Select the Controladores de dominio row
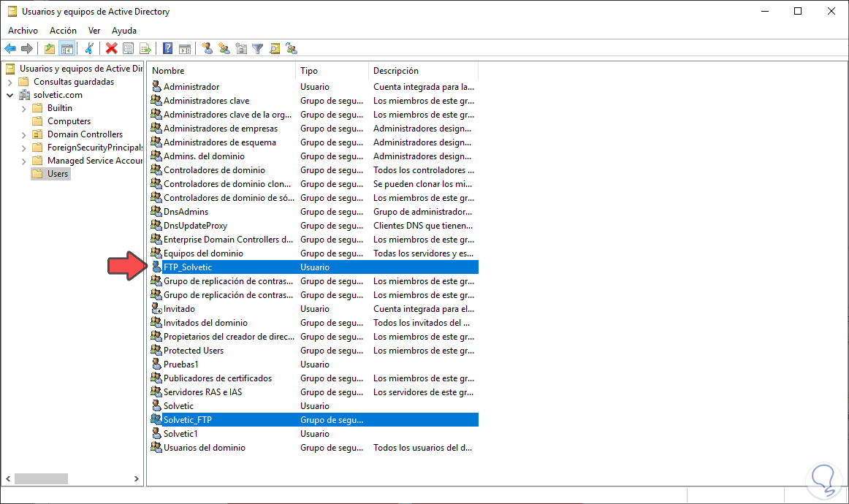Viewport: 849px width, 504px height. [313, 170]
